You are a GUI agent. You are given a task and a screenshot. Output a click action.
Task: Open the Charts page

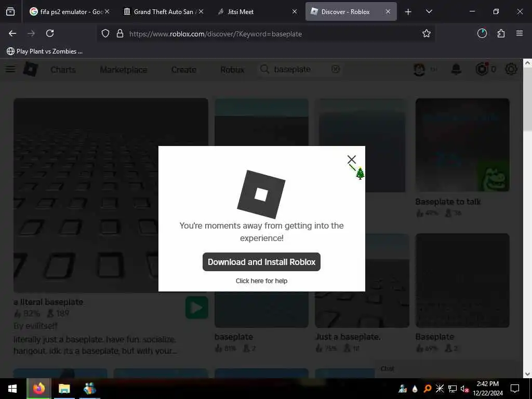coord(63,70)
